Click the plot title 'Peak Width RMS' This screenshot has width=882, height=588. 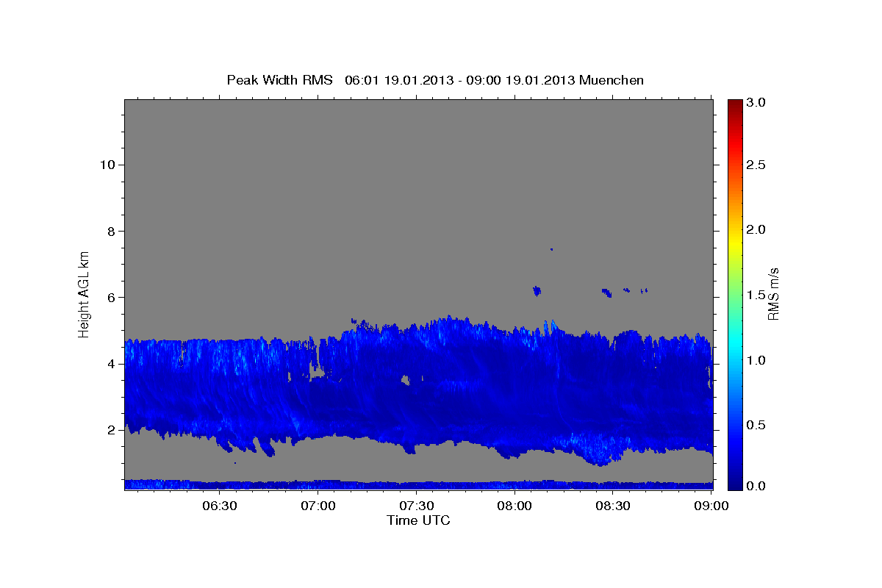(x=279, y=80)
